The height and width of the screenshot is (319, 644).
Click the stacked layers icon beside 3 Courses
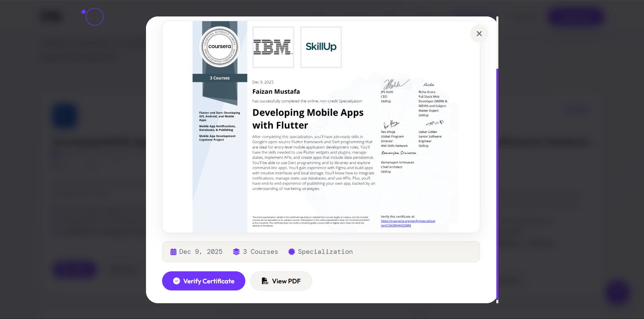coord(236,252)
